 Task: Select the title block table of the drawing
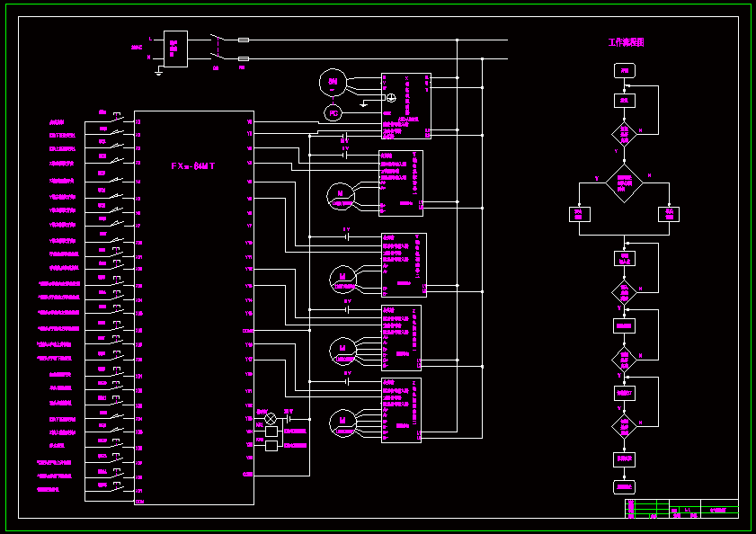tap(681, 509)
